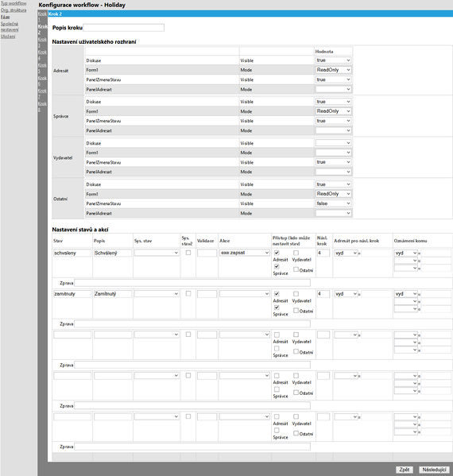Check Vydavatel access in zamitnuty row
Screen dimensions: 453x476
click(x=296, y=293)
